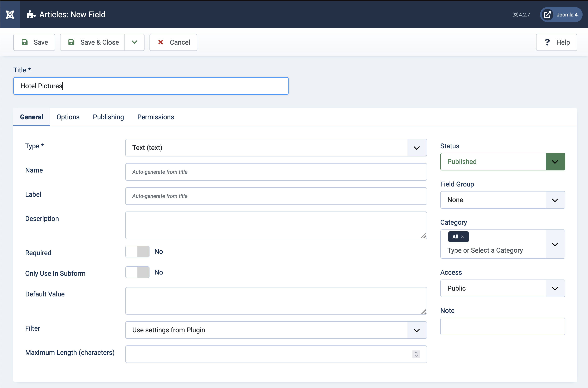Click the Default Value text area
The image size is (588, 388).
pyautogui.click(x=276, y=301)
